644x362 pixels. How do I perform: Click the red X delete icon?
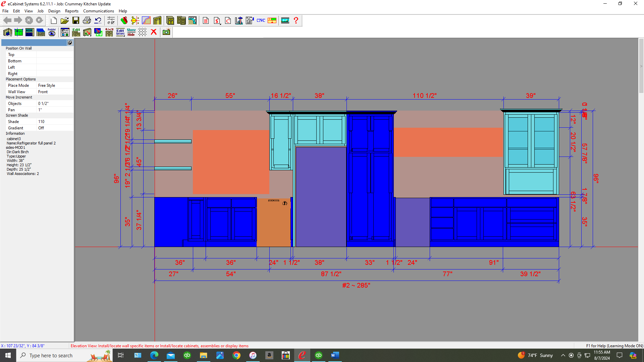[154, 32]
